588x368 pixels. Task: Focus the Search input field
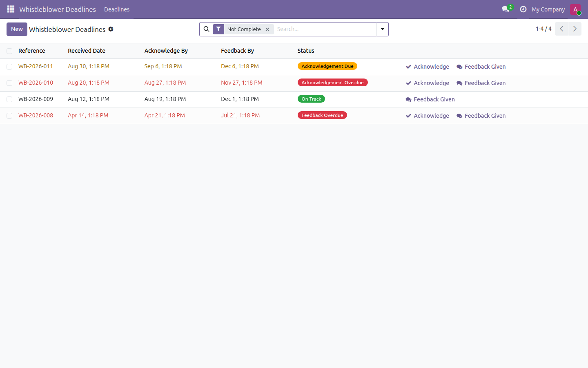[325, 29]
